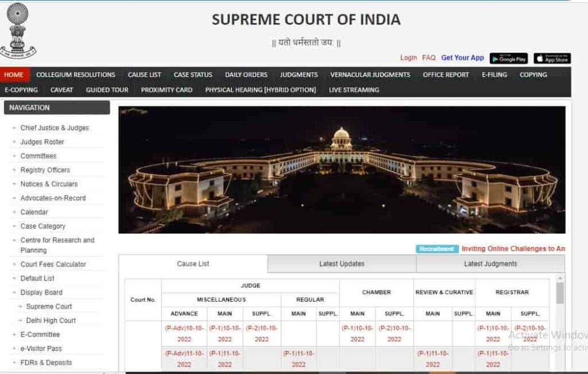
Task: Open Chief Justice & Judges link
Action: coord(55,128)
